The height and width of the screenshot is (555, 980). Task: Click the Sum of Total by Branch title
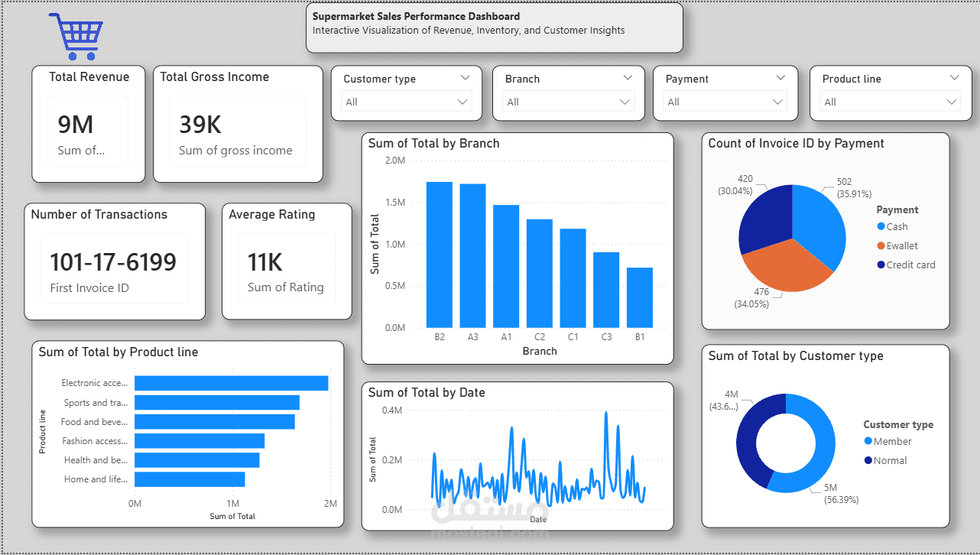coord(434,143)
